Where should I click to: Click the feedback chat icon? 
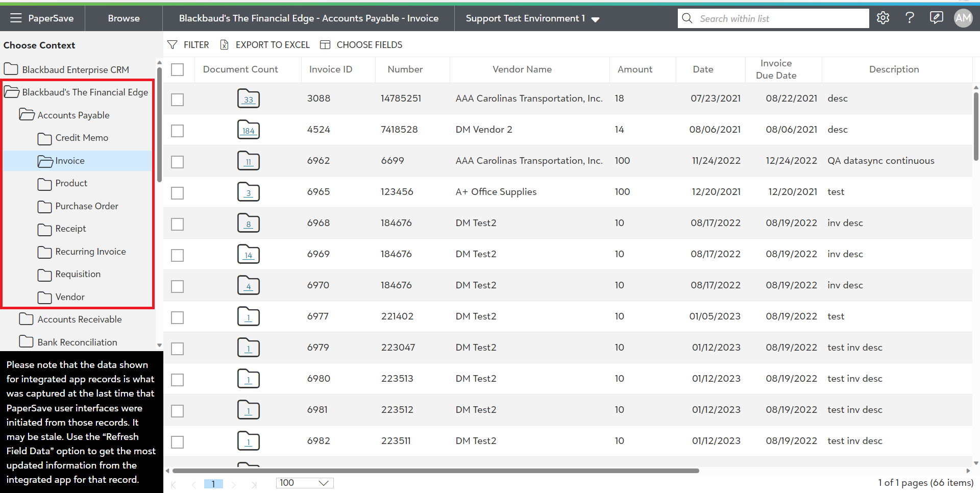[x=936, y=18]
